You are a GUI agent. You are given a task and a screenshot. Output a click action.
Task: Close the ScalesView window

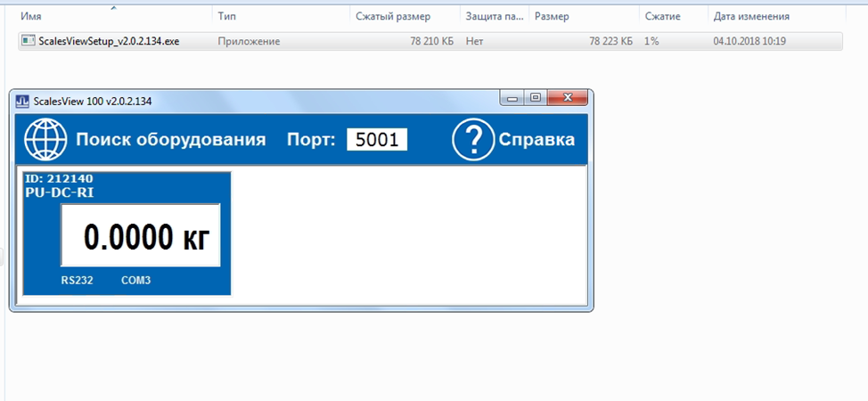(x=567, y=98)
